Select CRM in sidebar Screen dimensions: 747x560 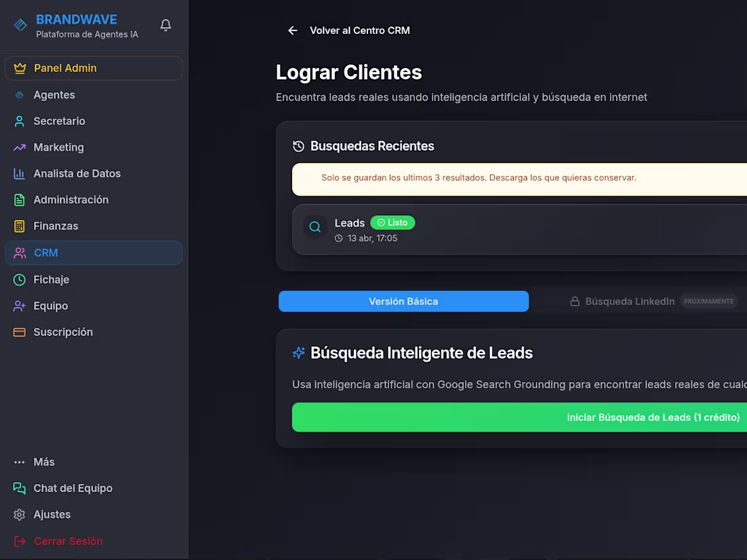point(94,253)
